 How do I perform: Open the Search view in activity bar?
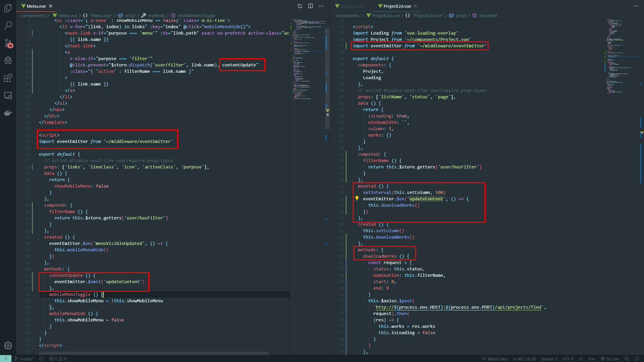tap(8, 25)
